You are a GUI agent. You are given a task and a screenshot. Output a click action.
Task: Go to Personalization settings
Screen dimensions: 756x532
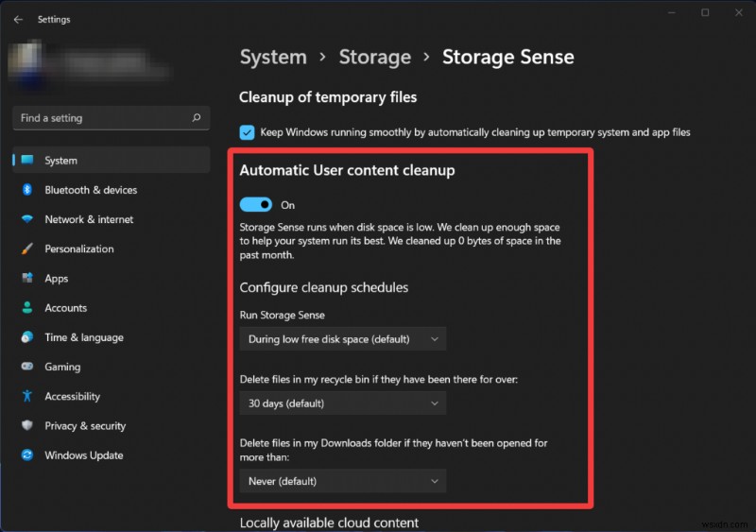pyautogui.click(x=111, y=249)
